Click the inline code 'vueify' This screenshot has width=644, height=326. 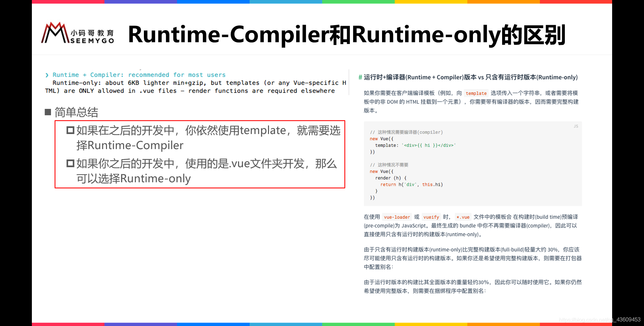pos(431,217)
